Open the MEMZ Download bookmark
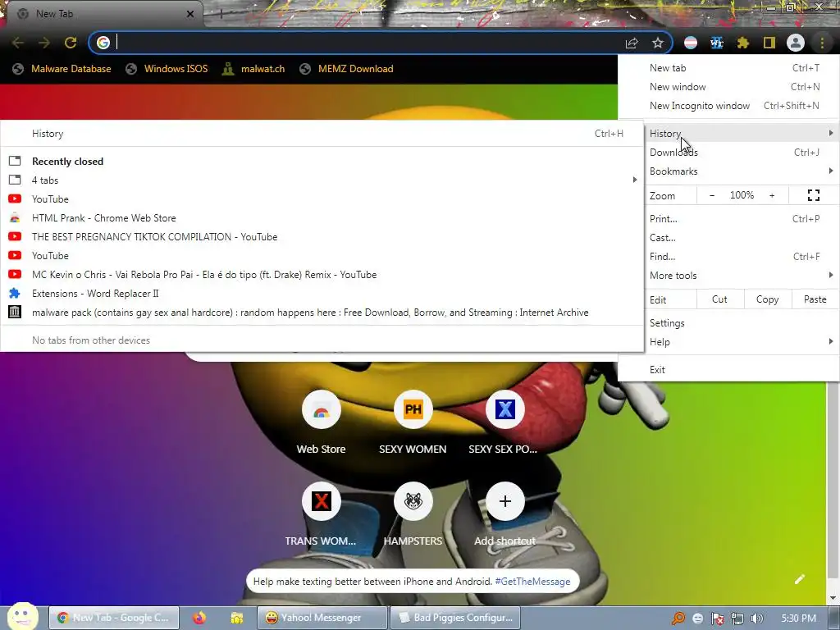This screenshot has width=840, height=630. pos(347,69)
